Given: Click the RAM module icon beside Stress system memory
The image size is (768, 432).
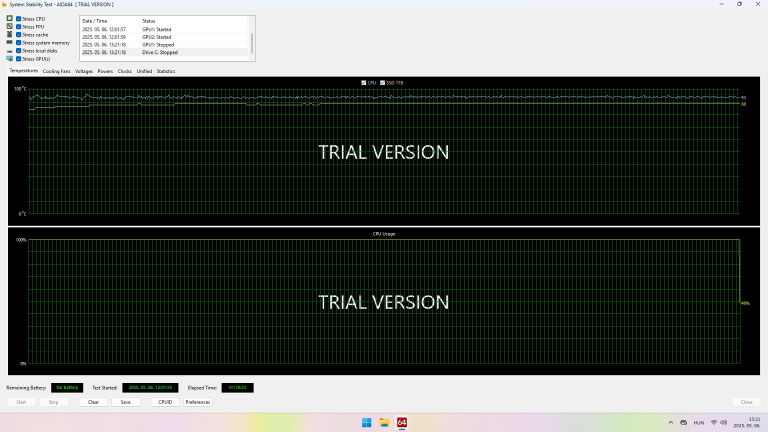Looking at the screenshot, I should (x=9, y=43).
